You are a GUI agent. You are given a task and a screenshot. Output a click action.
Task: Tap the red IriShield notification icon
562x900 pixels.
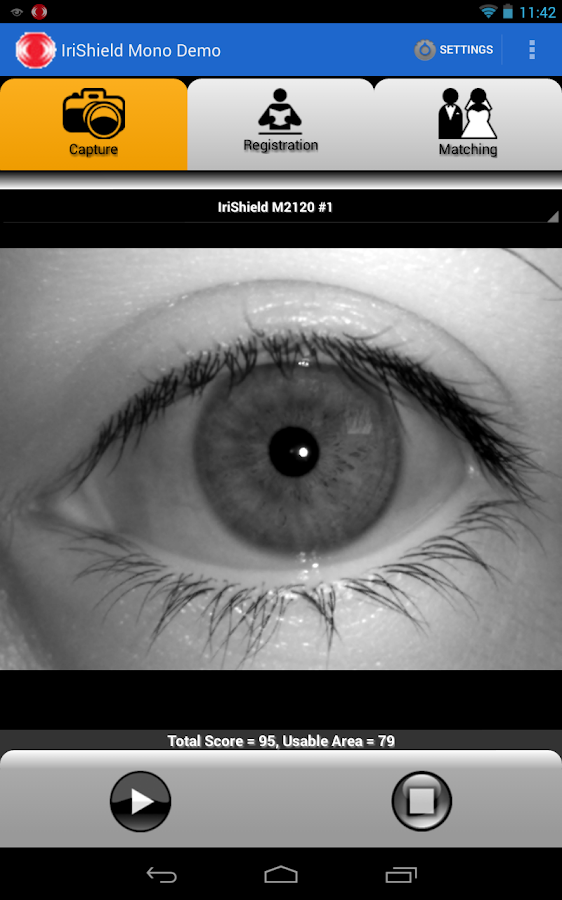pyautogui.click(x=39, y=11)
